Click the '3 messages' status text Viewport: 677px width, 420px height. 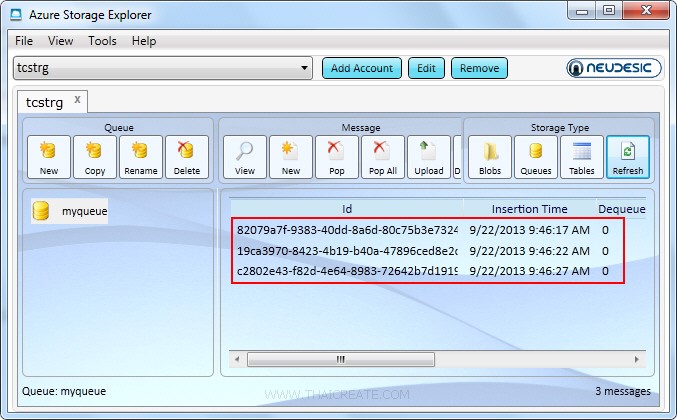coord(623,391)
